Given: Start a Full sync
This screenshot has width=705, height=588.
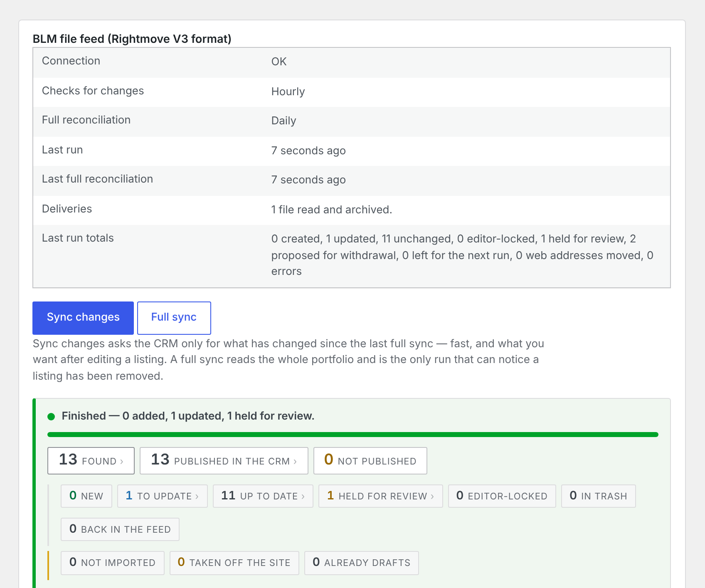Looking at the screenshot, I should pyautogui.click(x=174, y=318).
